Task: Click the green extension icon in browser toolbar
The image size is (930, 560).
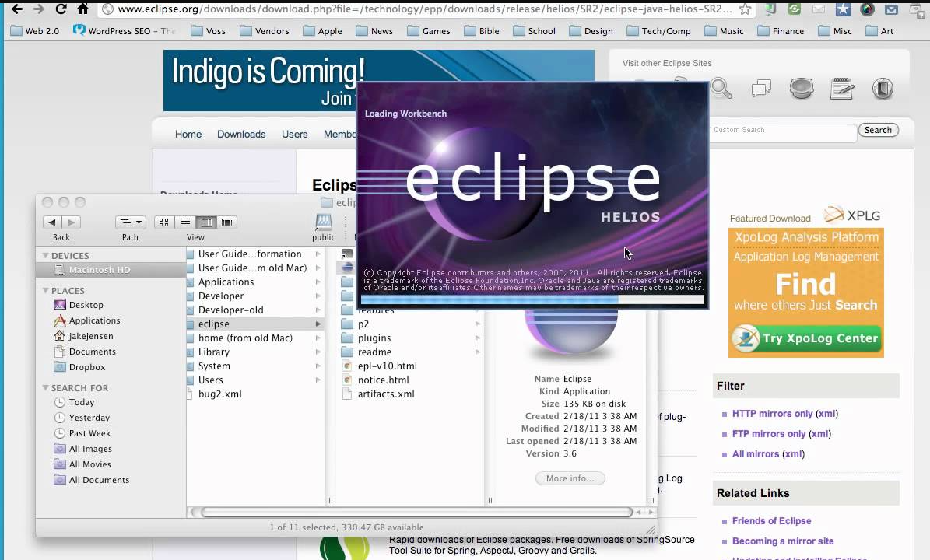Action: point(795,9)
